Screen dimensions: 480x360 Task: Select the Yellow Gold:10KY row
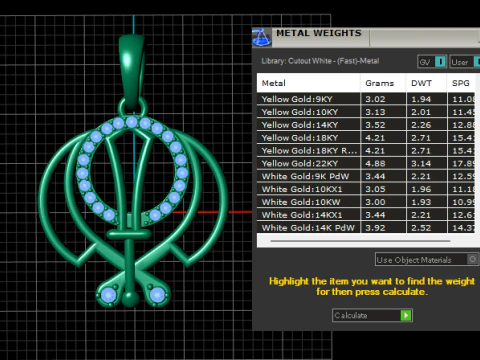point(366,112)
